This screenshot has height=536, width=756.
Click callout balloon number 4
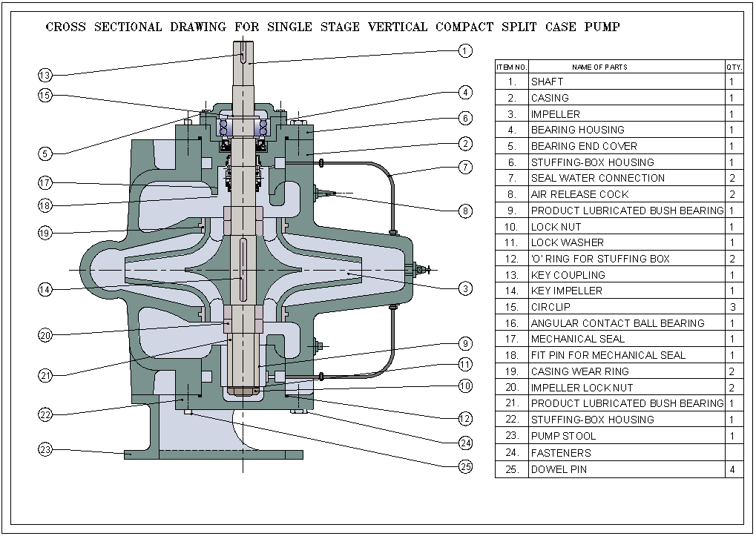click(464, 92)
